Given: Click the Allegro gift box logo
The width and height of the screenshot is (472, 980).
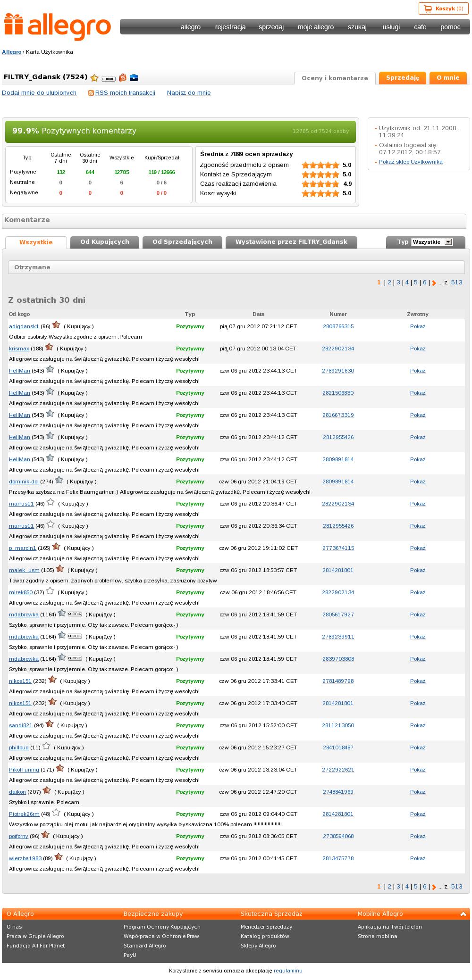Looking at the screenshot, I should pos(14,24).
